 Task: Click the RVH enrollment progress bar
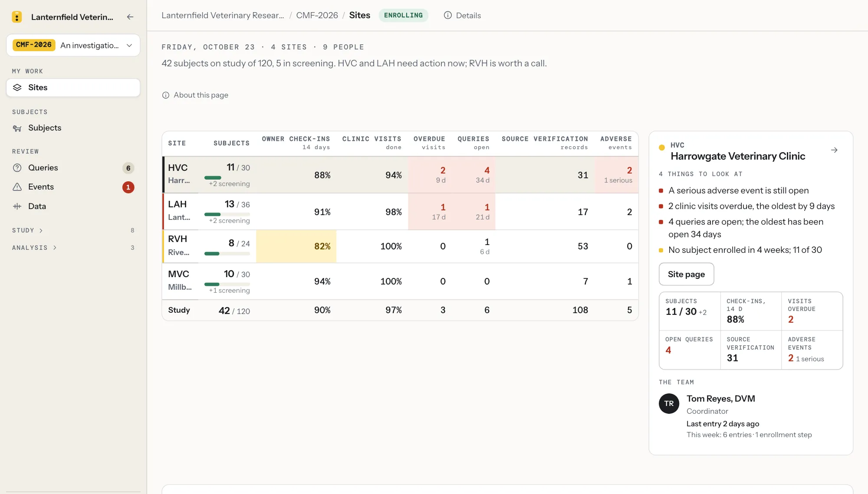click(227, 254)
